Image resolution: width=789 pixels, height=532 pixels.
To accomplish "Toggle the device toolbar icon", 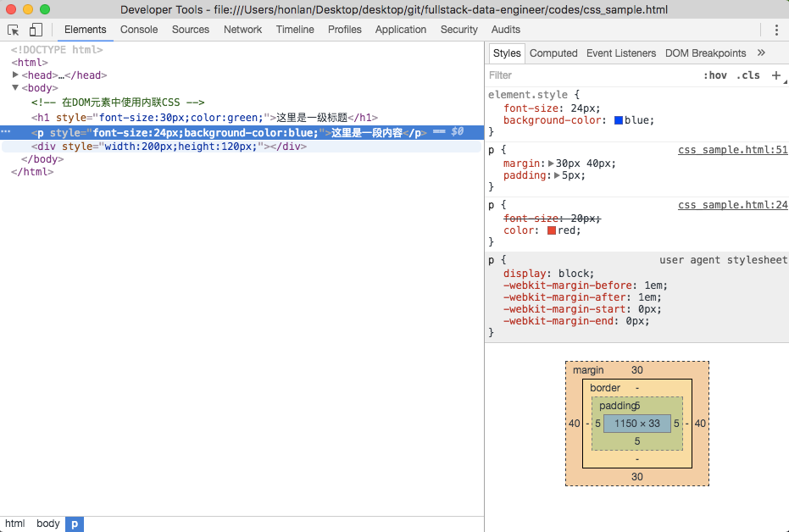I will pyautogui.click(x=36, y=30).
